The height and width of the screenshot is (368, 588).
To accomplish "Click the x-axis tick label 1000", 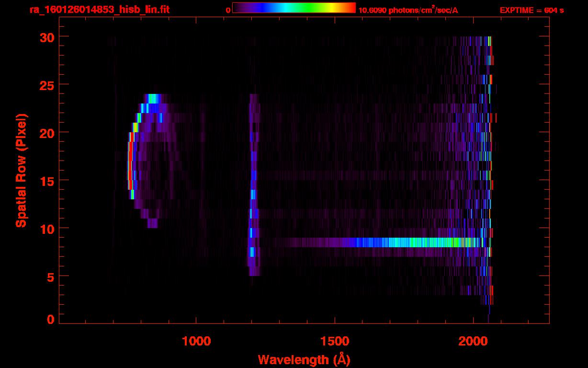I will [x=196, y=342].
